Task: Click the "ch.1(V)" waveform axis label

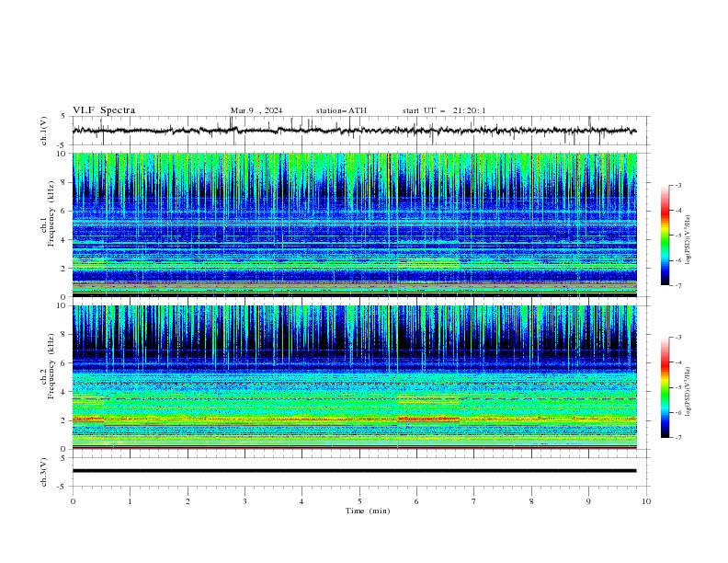Action: tap(44, 131)
